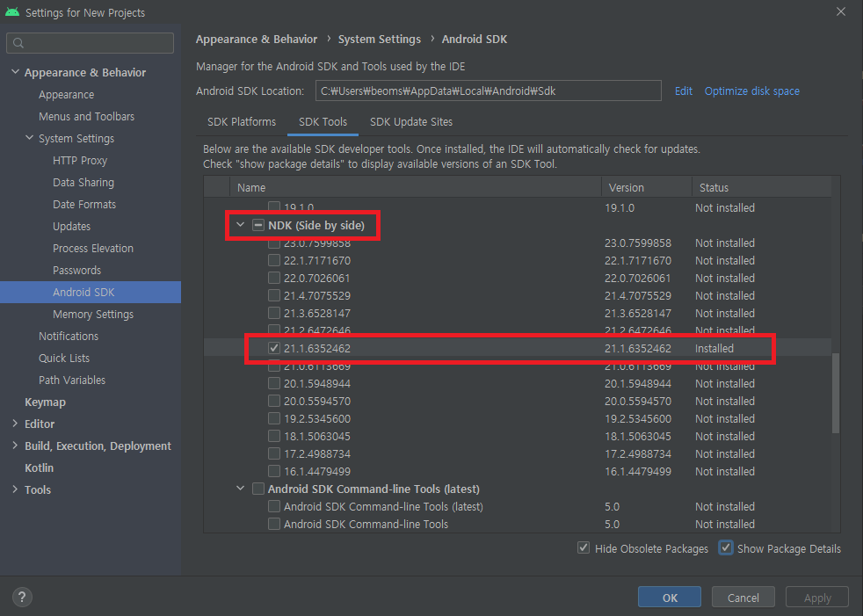Open Path Variables settings
The width and height of the screenshot is (863, 616).
(72, 380)
